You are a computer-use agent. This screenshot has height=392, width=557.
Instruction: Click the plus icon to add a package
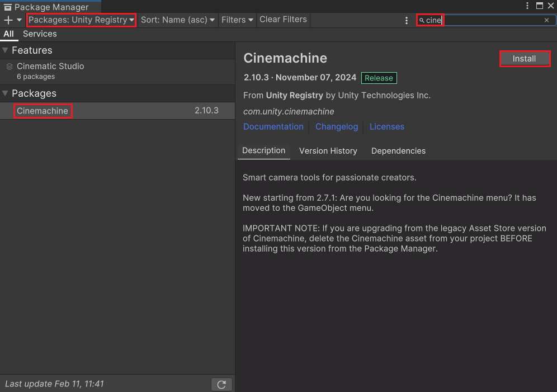[x=8, y=20]
